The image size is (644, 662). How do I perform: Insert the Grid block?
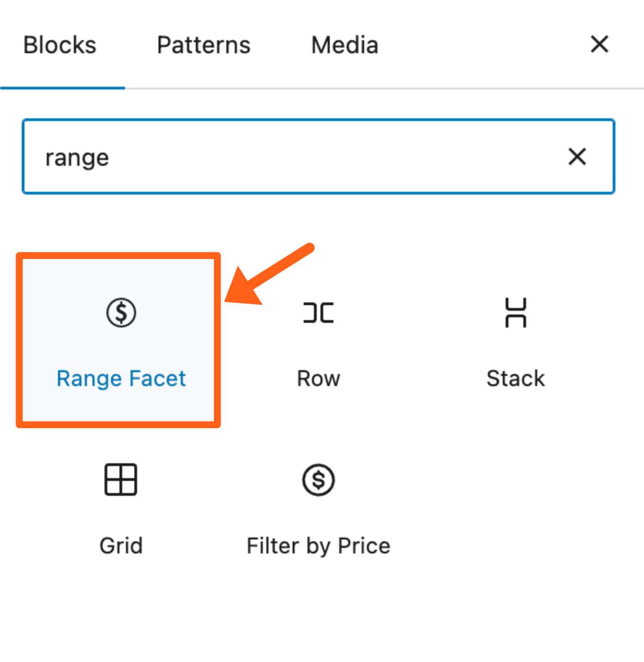(121, 506)
